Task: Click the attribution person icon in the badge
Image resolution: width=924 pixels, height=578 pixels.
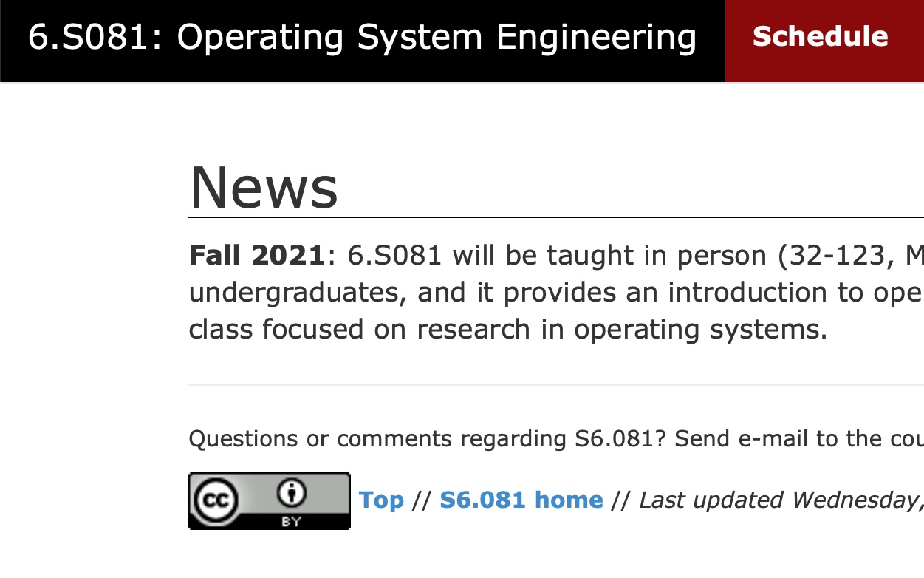Action: coord(291,493)
